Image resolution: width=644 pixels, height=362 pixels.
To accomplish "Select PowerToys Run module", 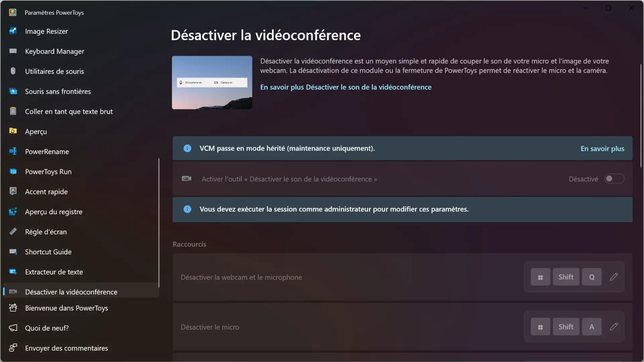I will tap(48, 171).
